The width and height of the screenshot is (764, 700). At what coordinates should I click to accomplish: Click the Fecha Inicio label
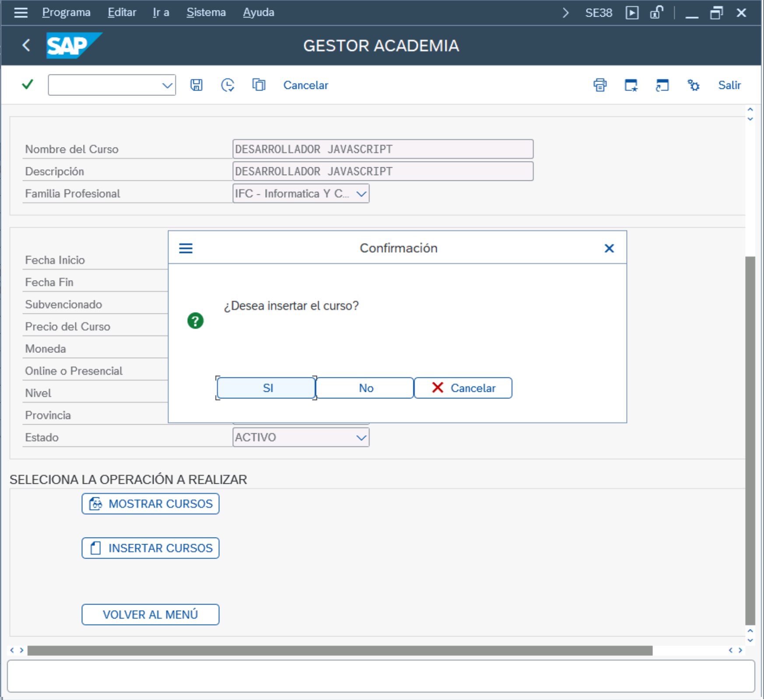[x=55, y=260]
